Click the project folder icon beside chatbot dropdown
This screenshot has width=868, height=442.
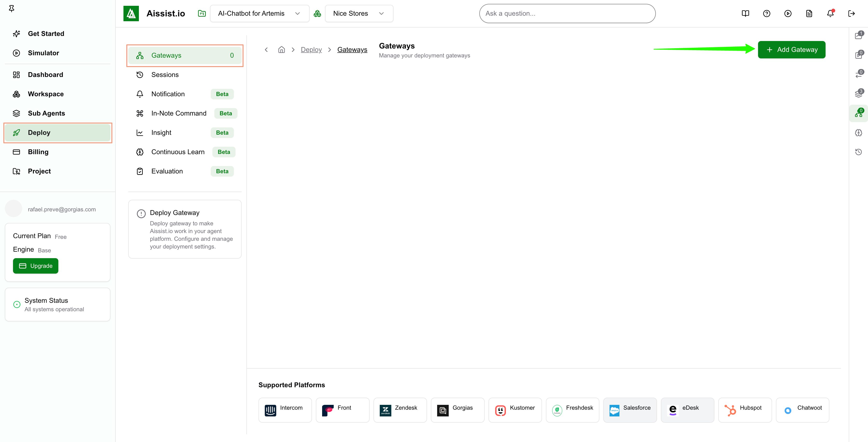click(202, 14)
